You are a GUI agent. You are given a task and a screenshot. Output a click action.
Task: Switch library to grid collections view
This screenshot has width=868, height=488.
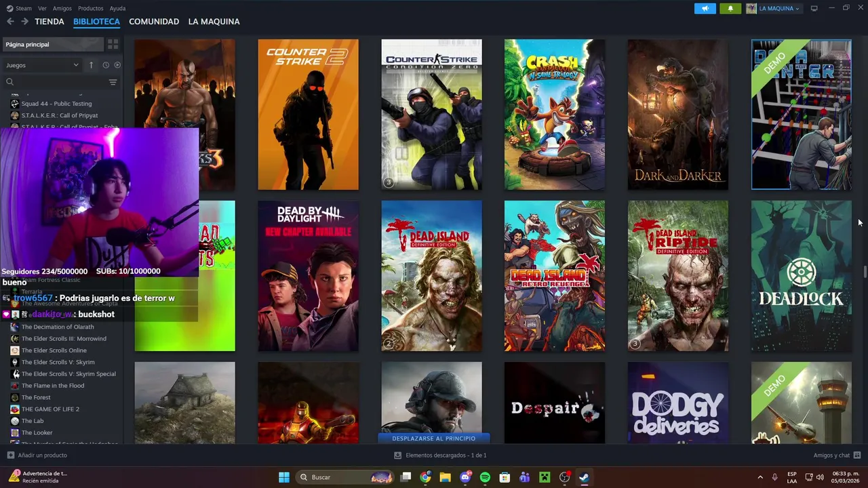tap(113, 44)
